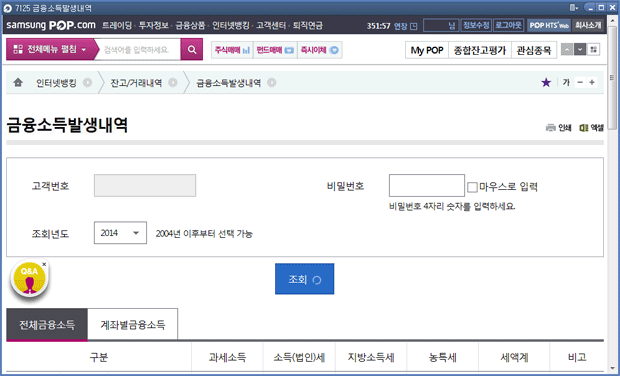Expand 금융소득발생내역 breadcrumb arrow
The width and height of the screenshot is (620, 376).
point(272,83)
